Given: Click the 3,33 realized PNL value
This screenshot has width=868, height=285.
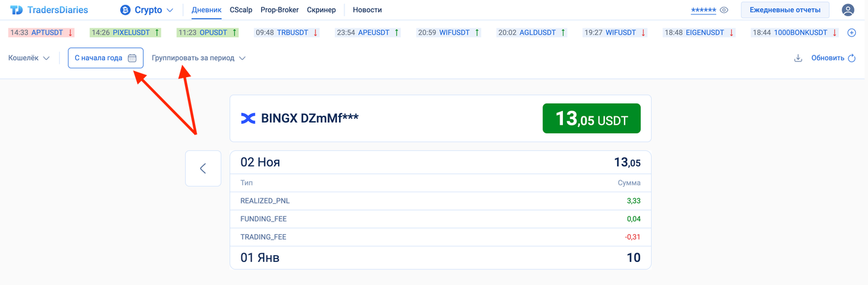Looking at the screenshot, I should [x=634, y=201].
